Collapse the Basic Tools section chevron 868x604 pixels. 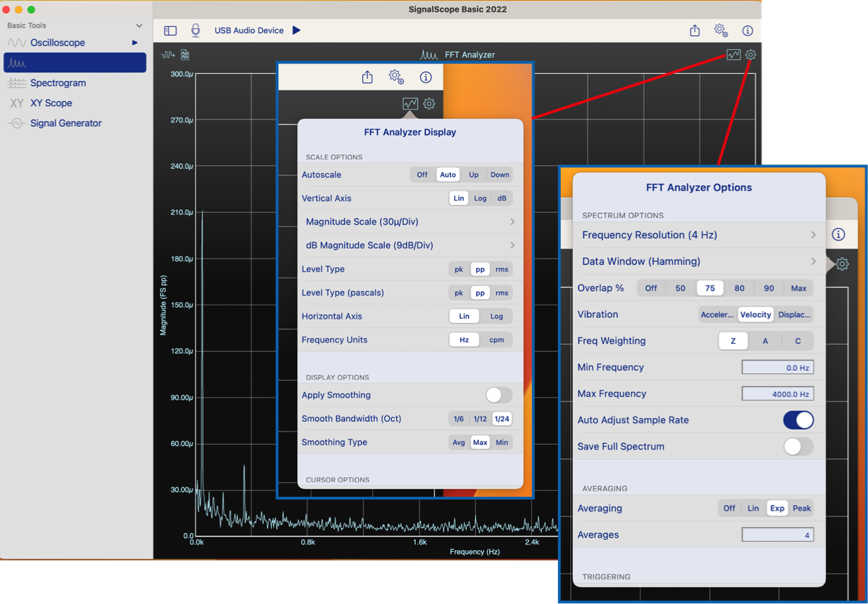tap(139, 25)
